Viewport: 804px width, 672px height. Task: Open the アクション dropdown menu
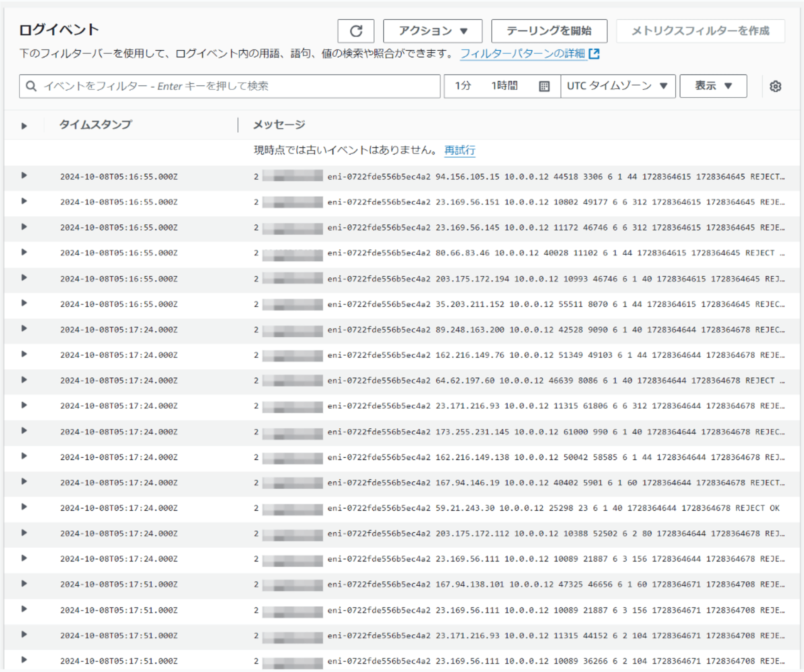[433, 31]
